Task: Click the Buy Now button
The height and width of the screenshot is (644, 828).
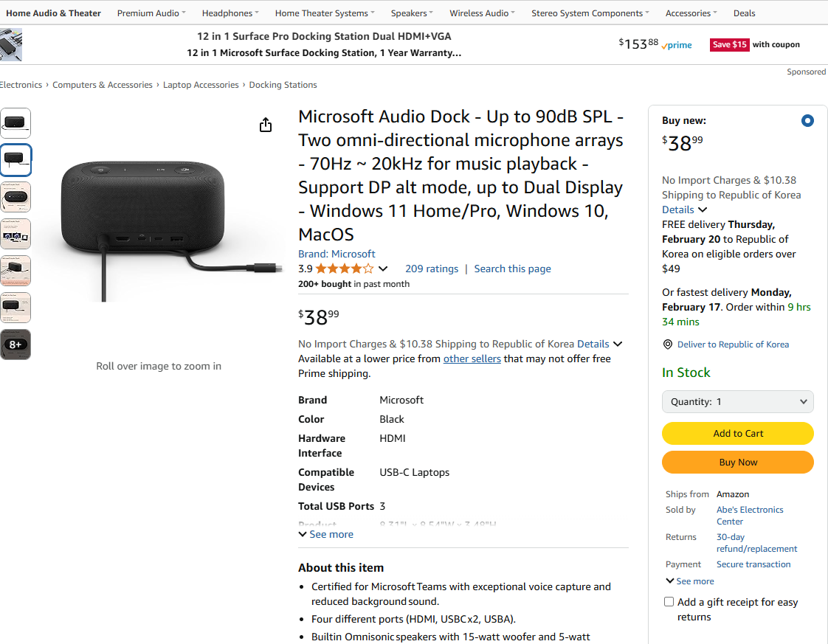Action: (x=737, y=463)
